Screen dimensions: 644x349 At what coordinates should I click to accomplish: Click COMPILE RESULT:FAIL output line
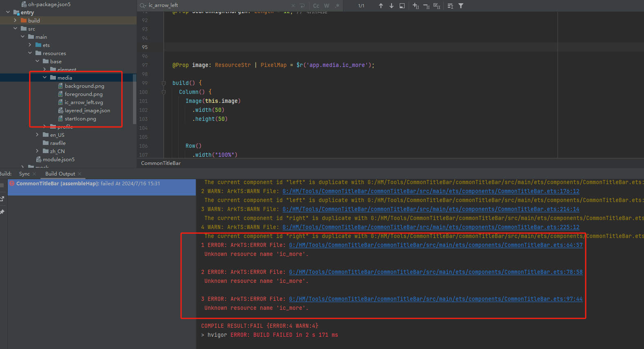point(259,326)
